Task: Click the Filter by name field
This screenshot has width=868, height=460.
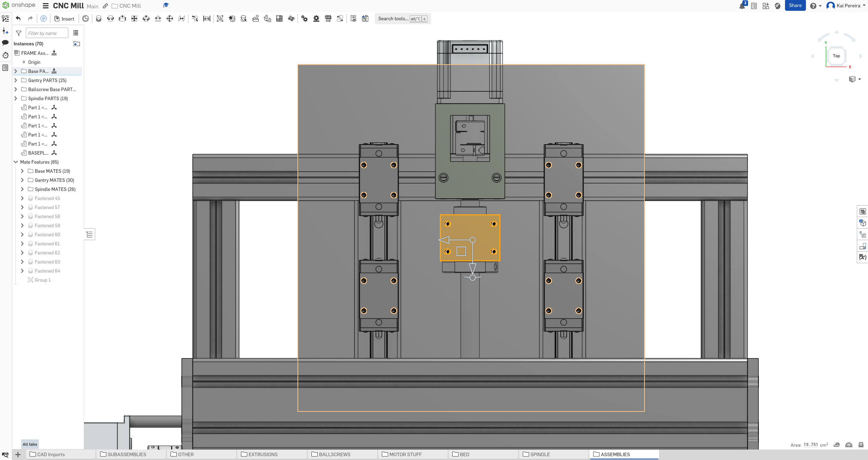Action: (47, 33)
